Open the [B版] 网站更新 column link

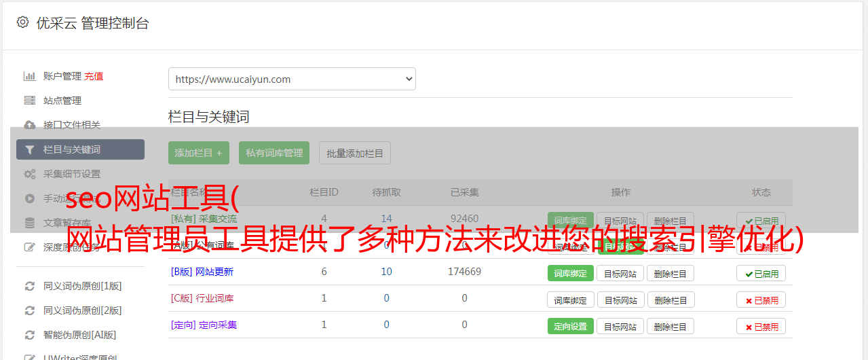[x=202, y=272]
